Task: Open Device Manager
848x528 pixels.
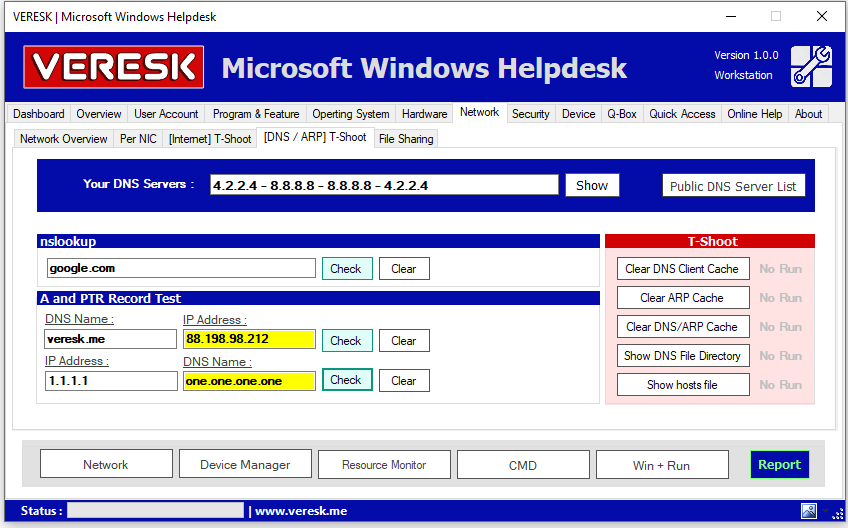Action: (x=245, y=465)
